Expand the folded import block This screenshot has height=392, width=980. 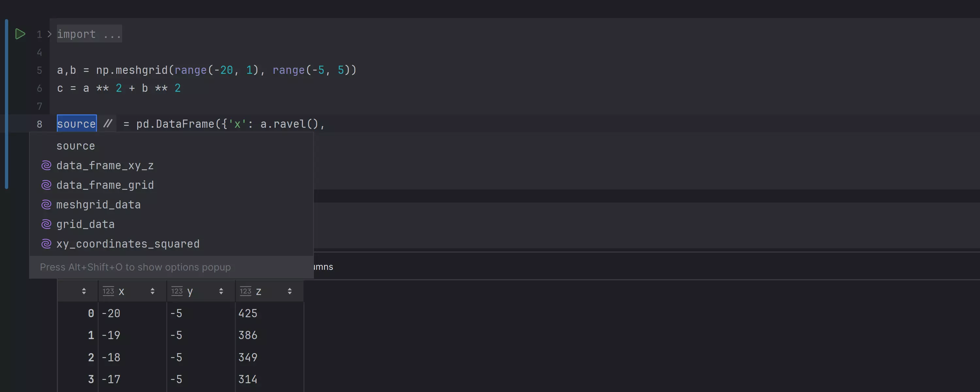49,34
